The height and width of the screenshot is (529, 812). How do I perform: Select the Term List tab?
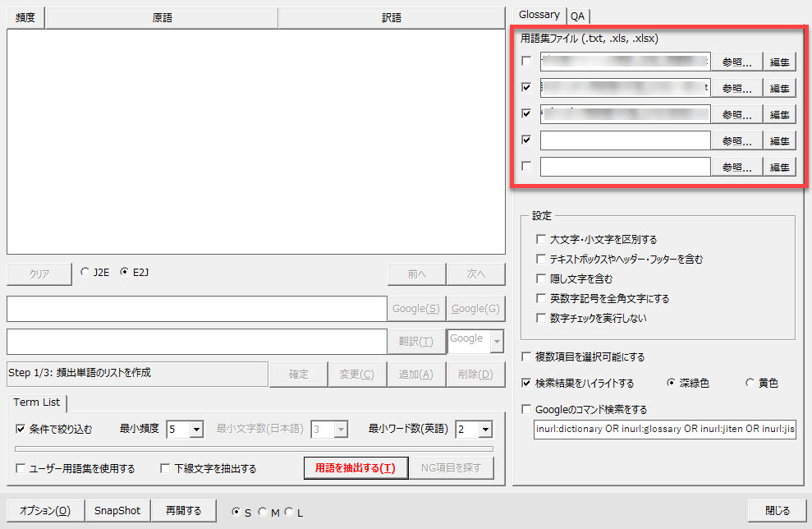(37, 402)
